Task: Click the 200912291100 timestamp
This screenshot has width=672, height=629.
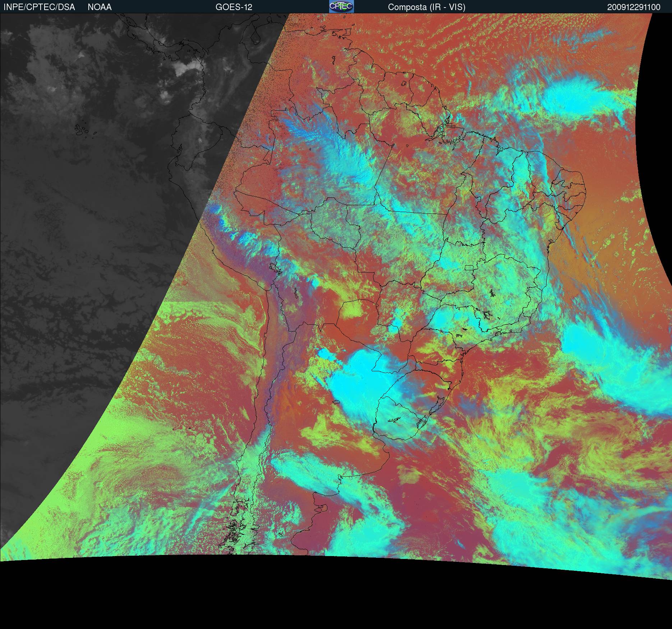Action: pyautogui.click(x=634, y=7)
